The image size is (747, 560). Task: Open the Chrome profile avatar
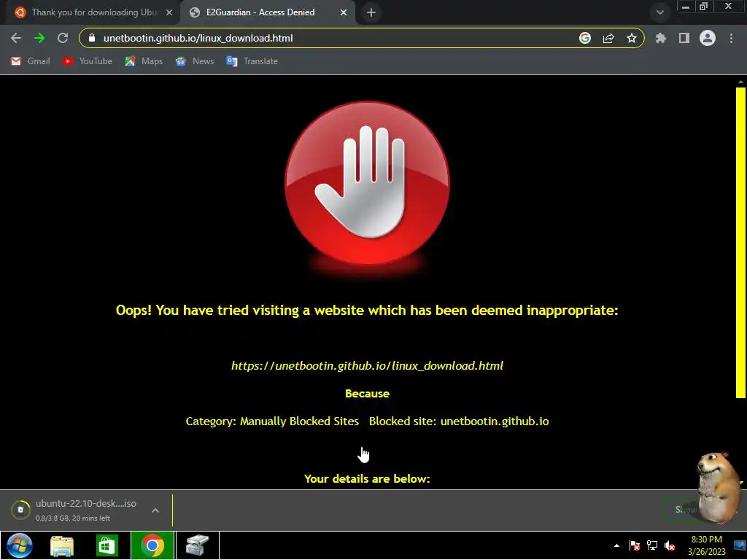coord(708,38)
